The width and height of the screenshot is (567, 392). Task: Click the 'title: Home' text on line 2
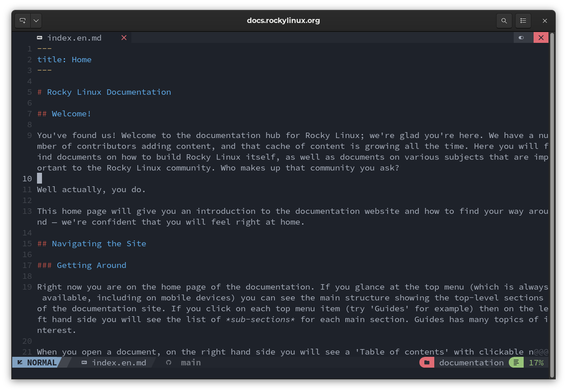tap(64, 59)
